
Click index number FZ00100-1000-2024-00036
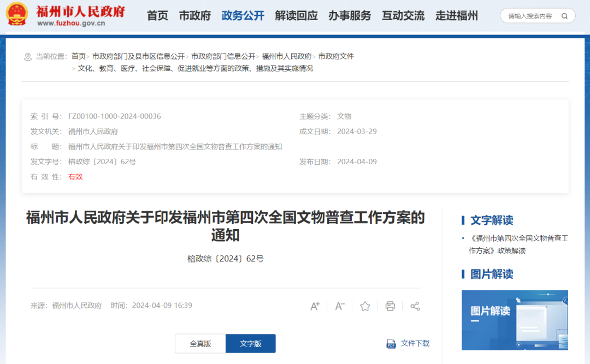pyautogui.click(x=114, y=117)
